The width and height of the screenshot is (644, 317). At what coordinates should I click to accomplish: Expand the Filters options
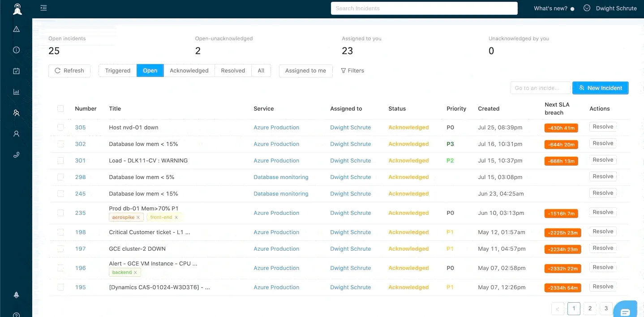[352, 71]
